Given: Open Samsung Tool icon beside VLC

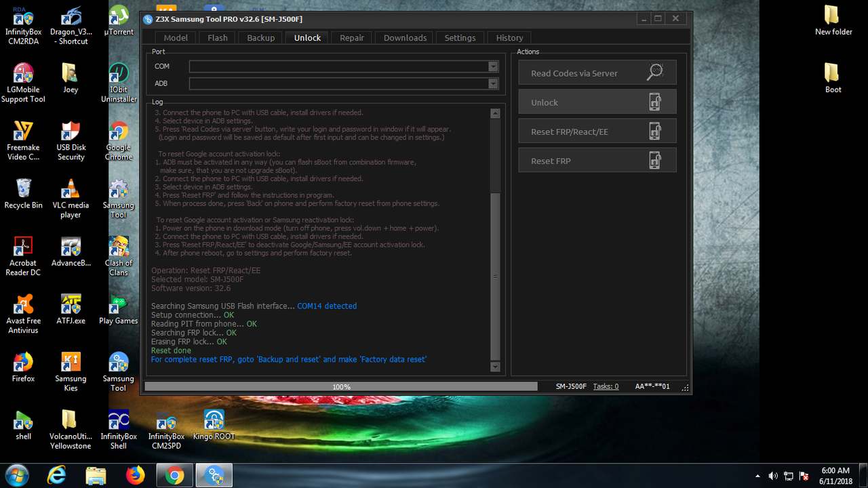Looking at the screenshot, I should click(119, 199).
